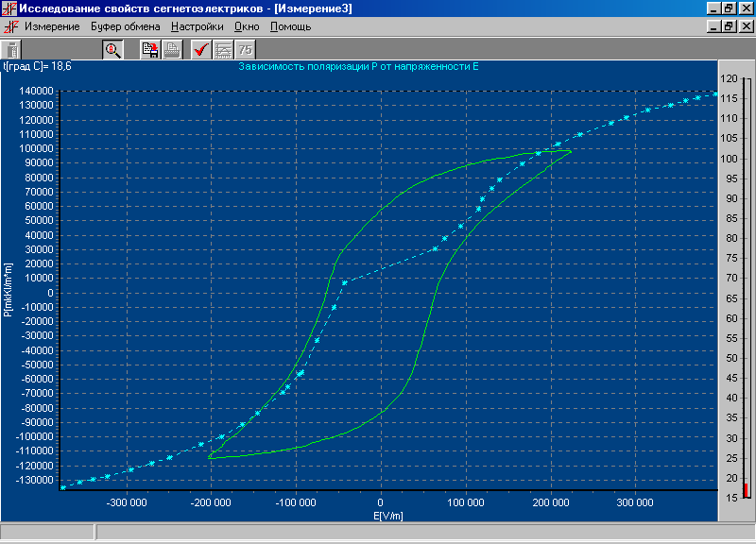Image resolution: width=756 pixels, height=544 pixels.
Task: Click the x-axis label 'E[V/m]'
Action: click(x=388, y=516)
